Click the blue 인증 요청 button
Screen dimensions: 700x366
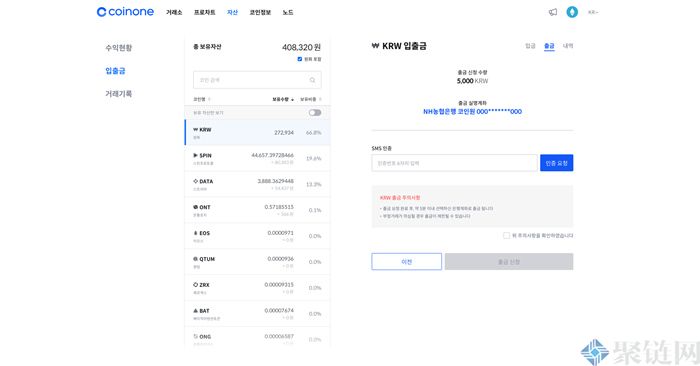pyautogui.click(x=557, y=163)
